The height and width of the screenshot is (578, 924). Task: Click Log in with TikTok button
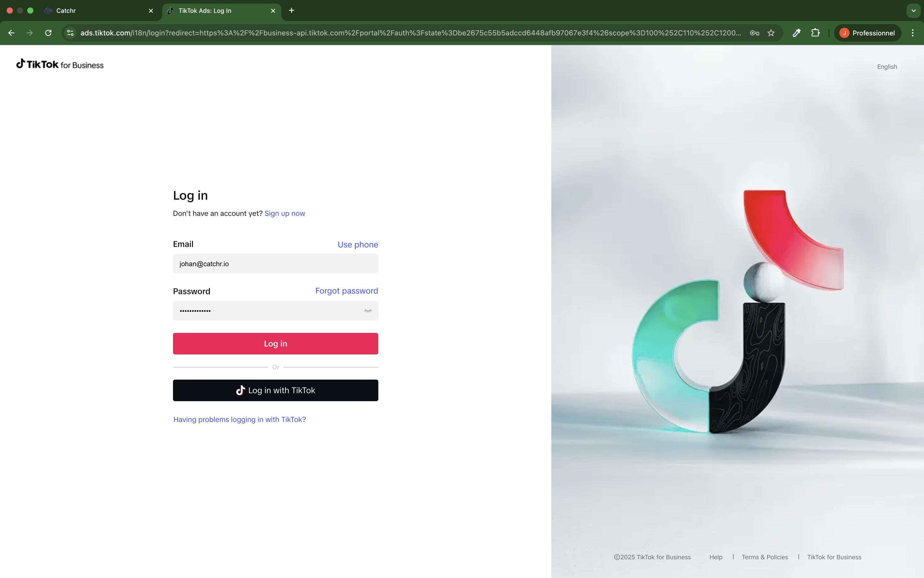point(275,390)
